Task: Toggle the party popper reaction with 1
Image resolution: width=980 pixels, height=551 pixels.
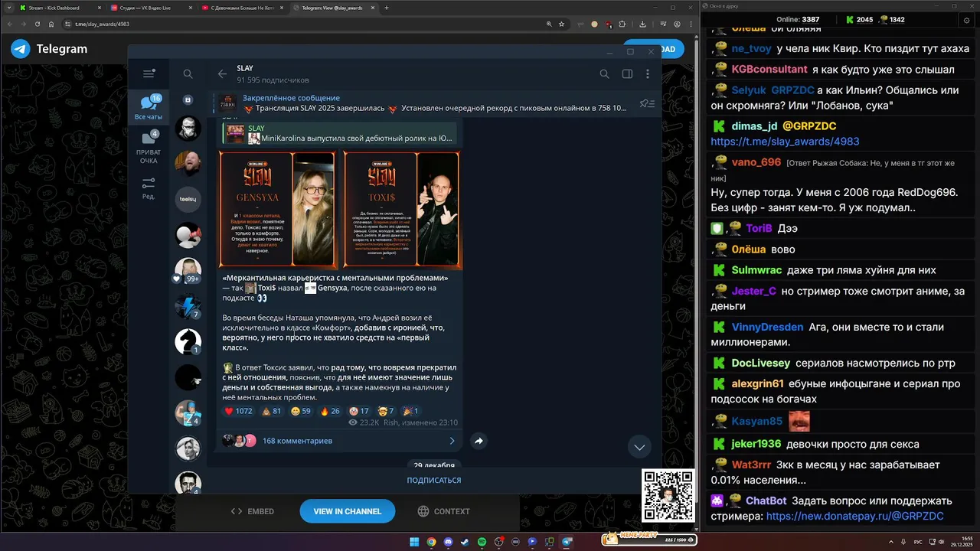Action: [x=411, y=411]
